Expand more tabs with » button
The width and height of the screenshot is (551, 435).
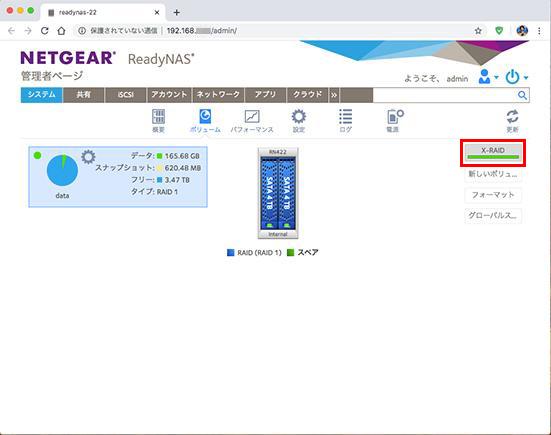(x=334, y=95)
